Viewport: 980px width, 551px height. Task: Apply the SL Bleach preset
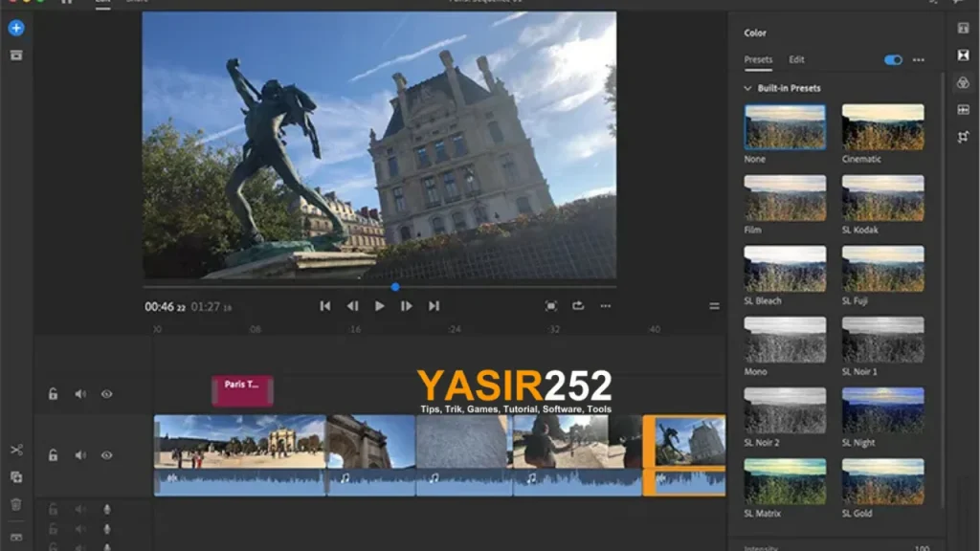coord(785,269)
